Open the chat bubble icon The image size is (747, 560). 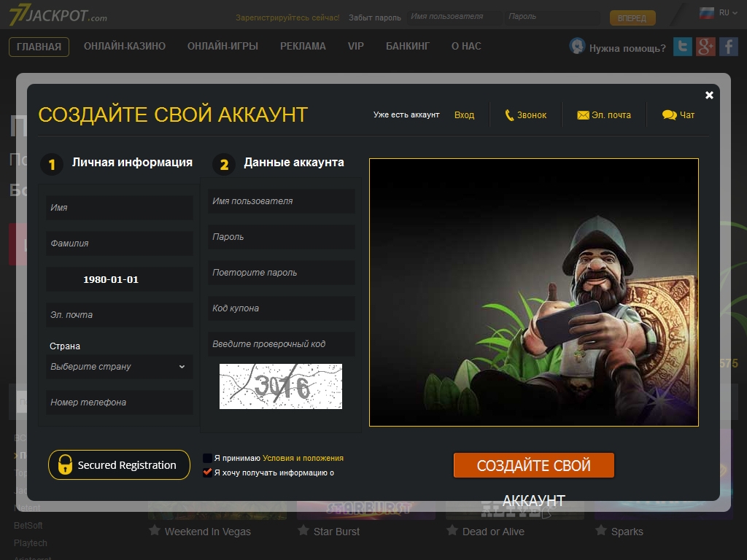click(x=669, y=115)
